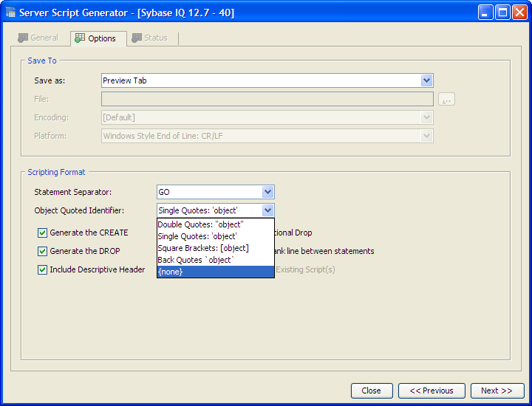The height and width of the screenshot is (406, 532).
Task: Proceed with Next >> button
Action: point(497,390)
